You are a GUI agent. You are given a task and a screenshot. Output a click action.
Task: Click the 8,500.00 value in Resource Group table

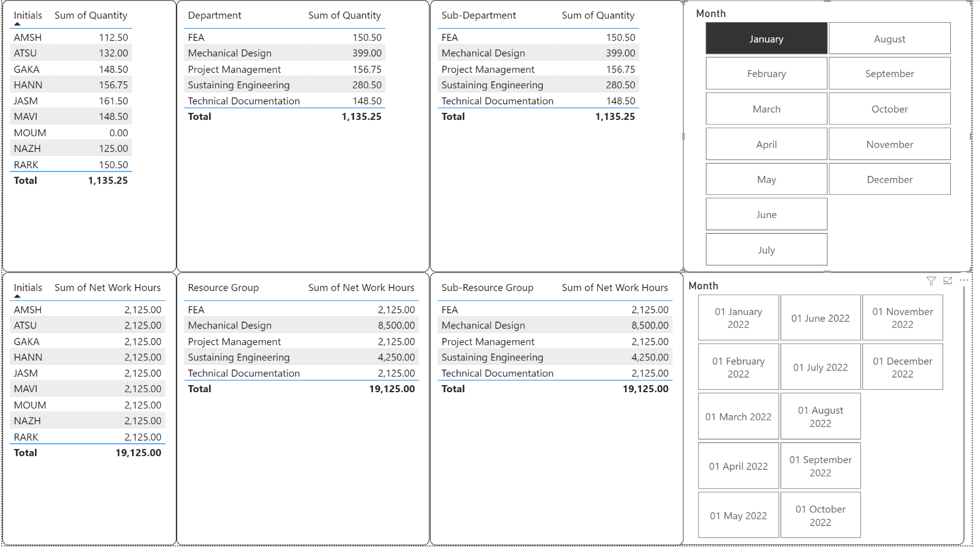[x=396, y=326]
